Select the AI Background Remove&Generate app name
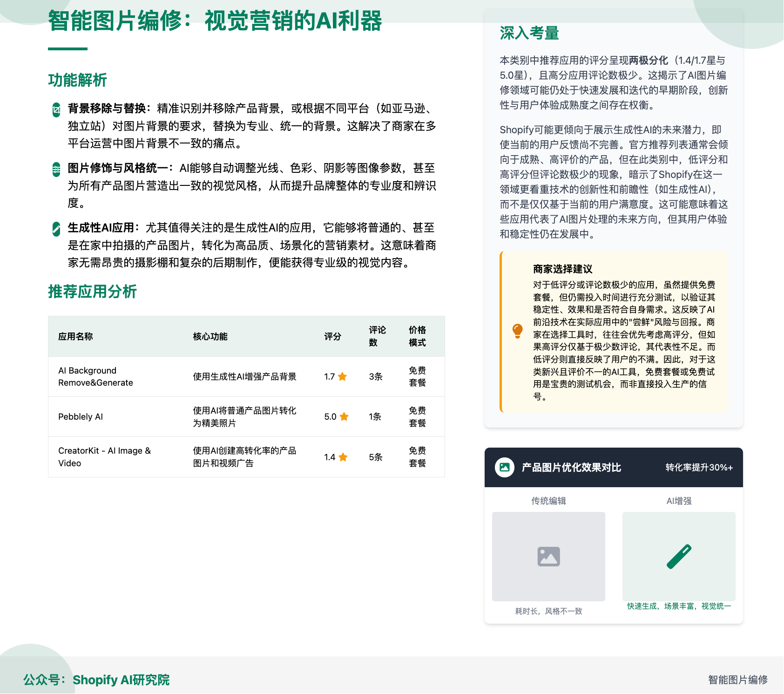784x694 pixels. click(x=95, y=376)
